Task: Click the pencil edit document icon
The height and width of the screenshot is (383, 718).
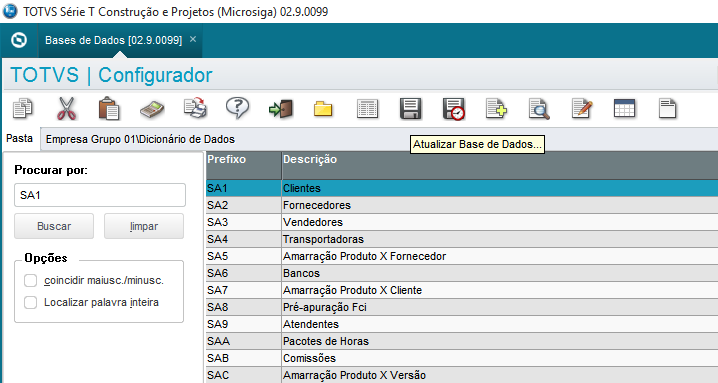Action: point(582,109)
